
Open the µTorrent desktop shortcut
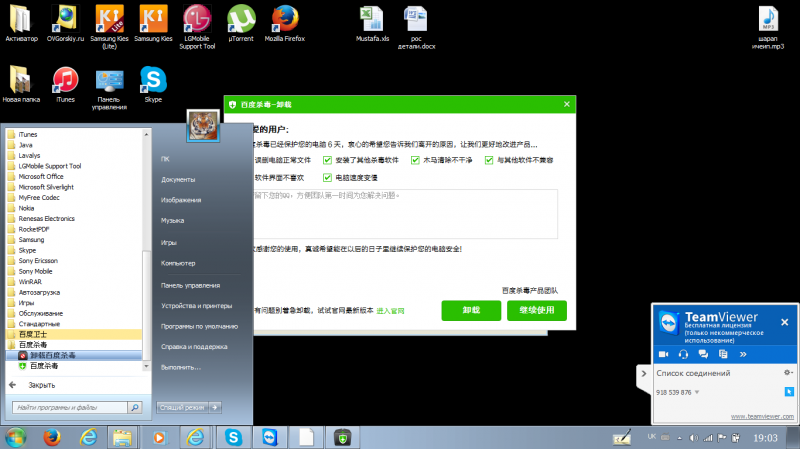240,22
